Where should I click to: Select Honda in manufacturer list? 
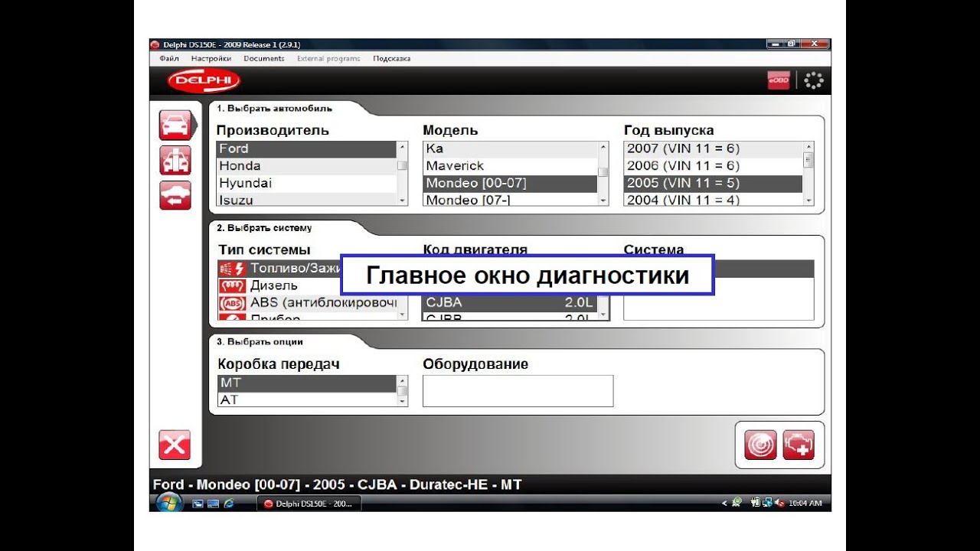click(306, 166)
